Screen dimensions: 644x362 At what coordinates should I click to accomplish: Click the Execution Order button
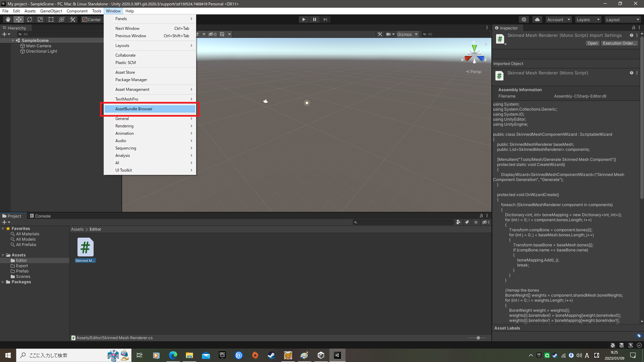(619, 43)
